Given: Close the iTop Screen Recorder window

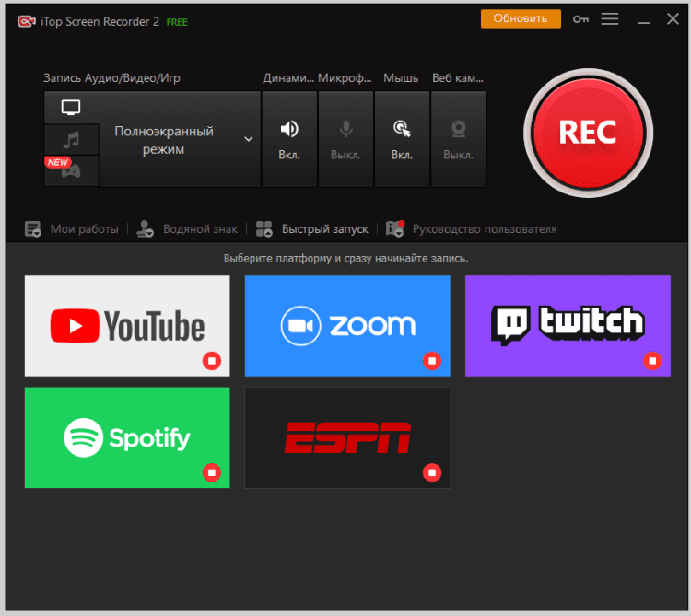Looking at the screenshot, I should point(673,19).
